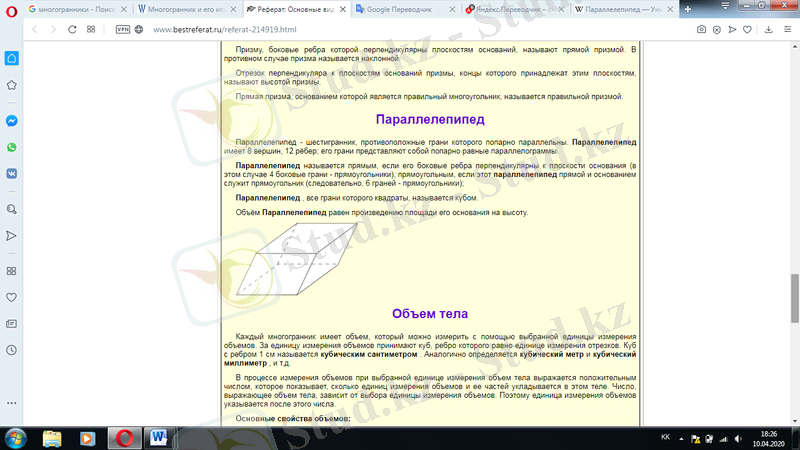This screenshot has height=450, width=800.
Task: Open My Flow arrow in sidebar
Action: (11, 236)
